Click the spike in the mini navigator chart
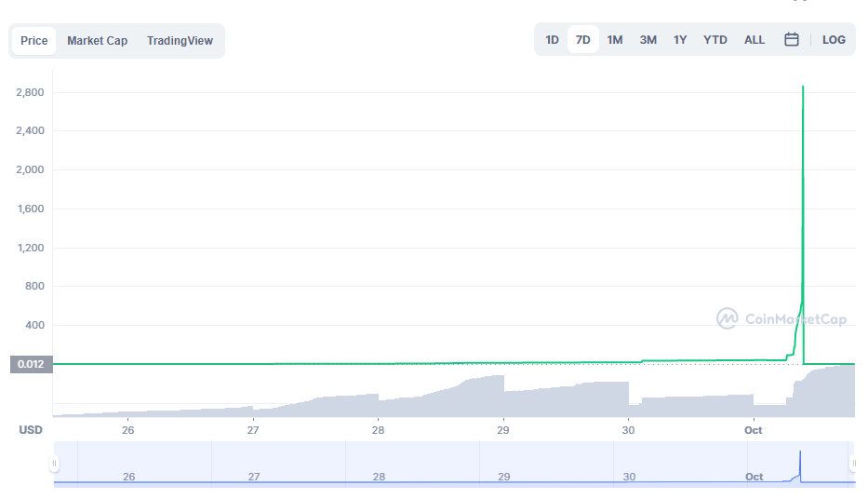This screenshot has height=499, width=868. (800, 461)
